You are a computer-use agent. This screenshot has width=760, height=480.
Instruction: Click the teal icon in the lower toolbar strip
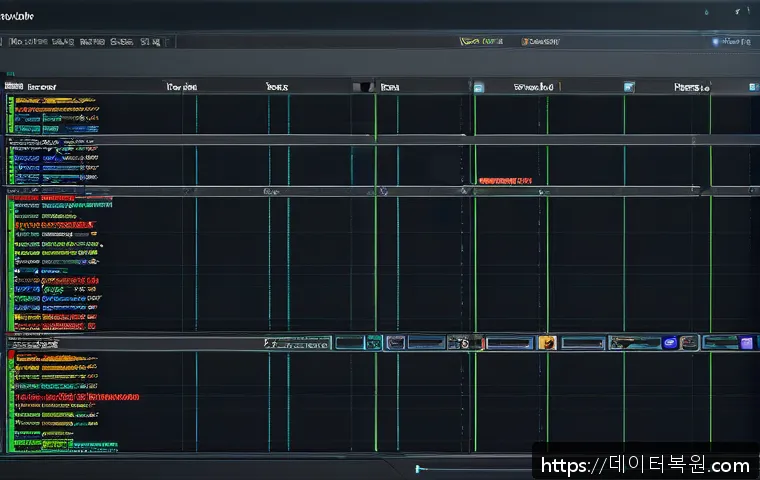click(x=374, y=343)
